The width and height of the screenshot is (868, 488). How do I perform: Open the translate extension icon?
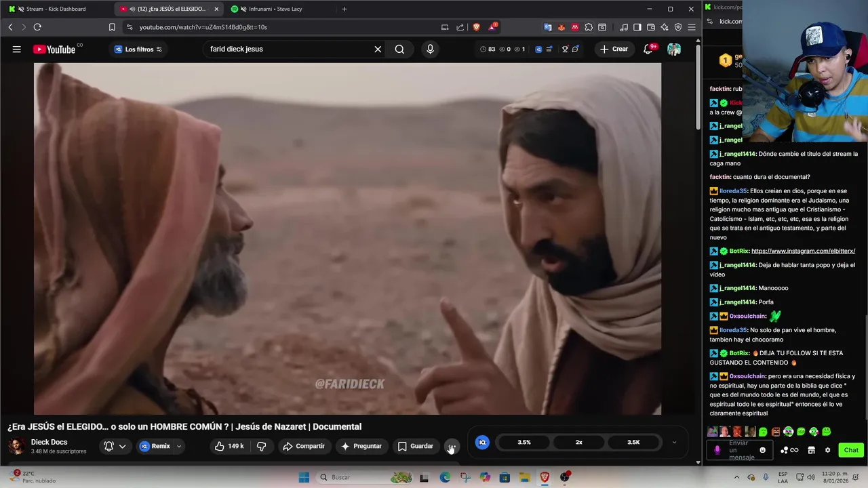pos(548,27)
